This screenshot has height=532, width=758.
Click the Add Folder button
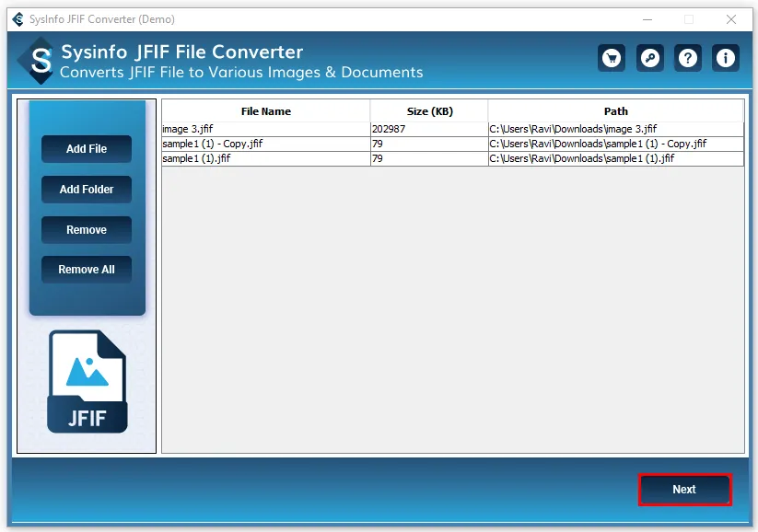tap(87, 190)
